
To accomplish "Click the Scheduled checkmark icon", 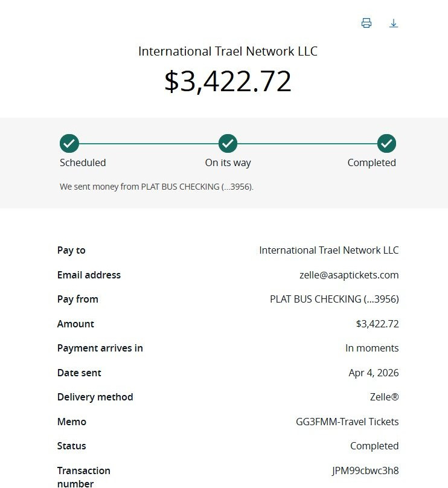I will click(69, 144).
